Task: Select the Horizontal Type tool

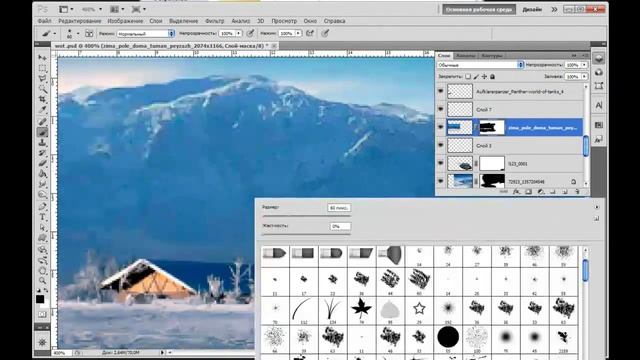Action: point(42,217)
